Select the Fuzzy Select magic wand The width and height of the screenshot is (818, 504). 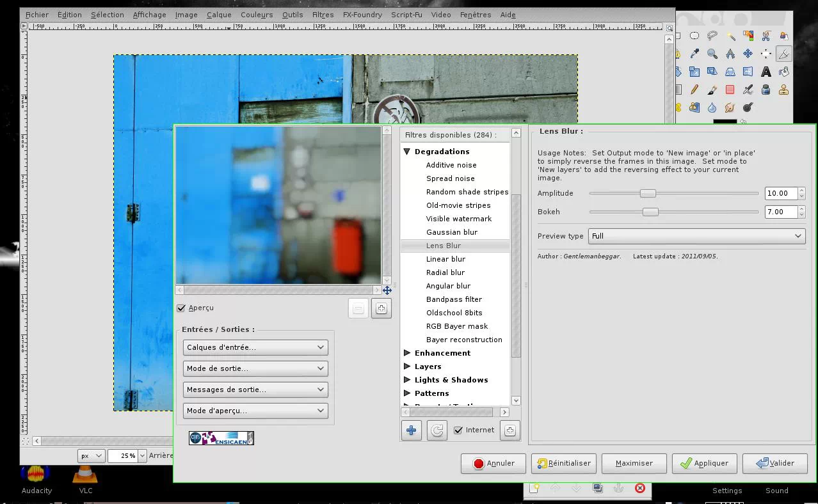coord(730,36)
